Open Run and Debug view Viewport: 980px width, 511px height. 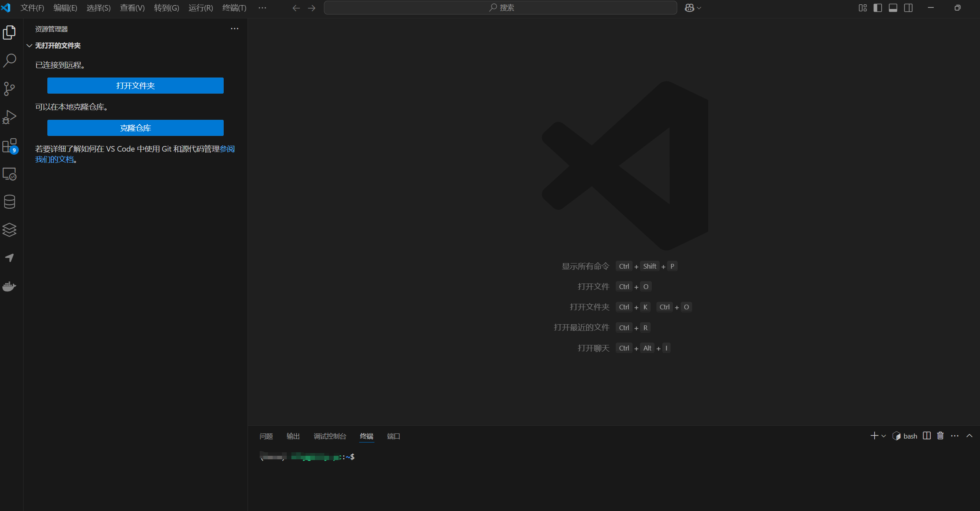(x=9, y=117)
